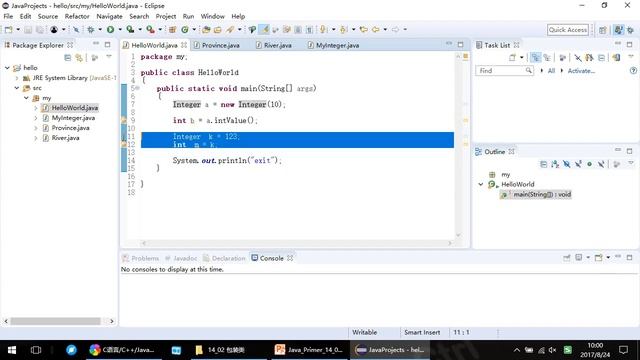Click the All filter link in Task List
This screenshot has width=640, height=360.
point(551,71)
